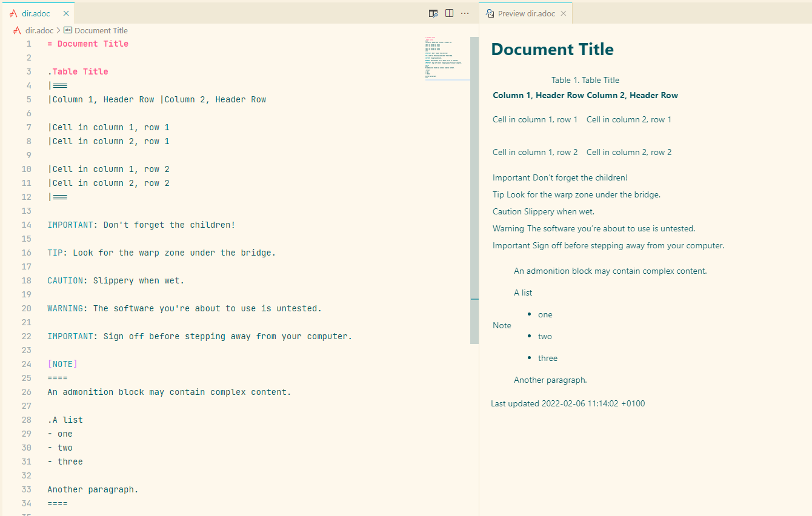812x516 pixels.
Task: Click the minimap thumbnail of the document
Action: (447, 58)
